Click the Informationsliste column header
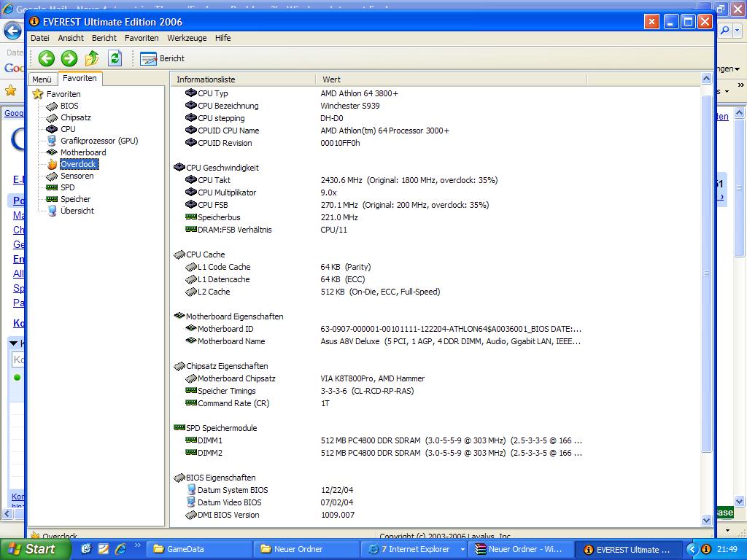Screen dimensions: 747x560 pos(243,79)
